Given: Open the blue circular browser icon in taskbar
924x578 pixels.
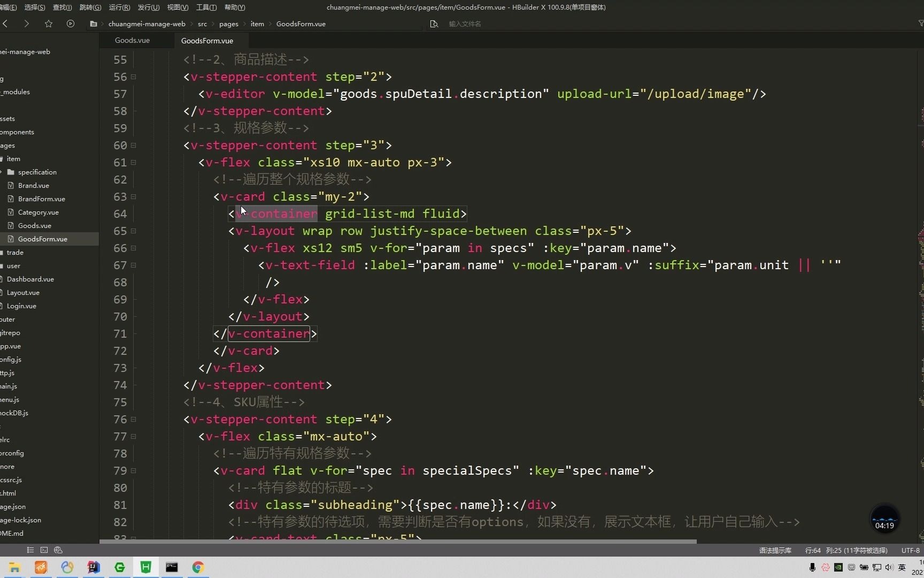Looking at the screenshot, I should (67, 567).
